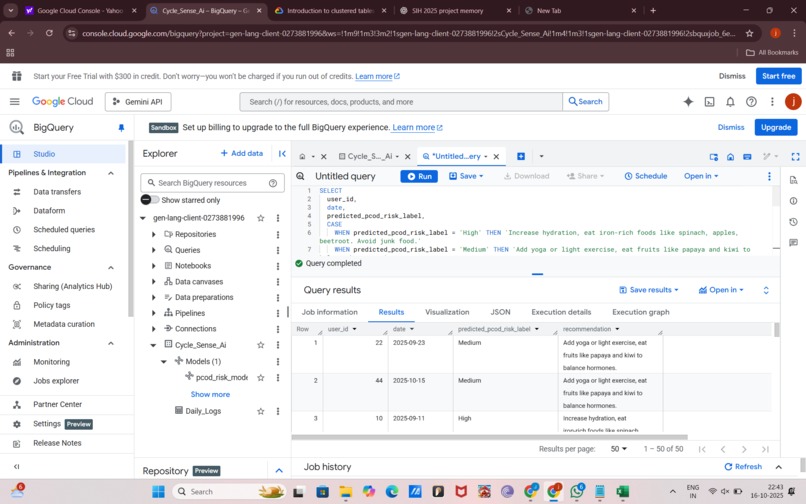Click the Schedule button
Image resolution: width=806 pixels, height=504 pixels.
click(x=646, y=176)
